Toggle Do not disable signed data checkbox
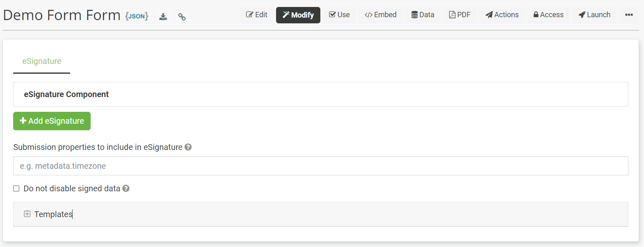The width and height of the screenshot is (644, 247). pos(16,188)
